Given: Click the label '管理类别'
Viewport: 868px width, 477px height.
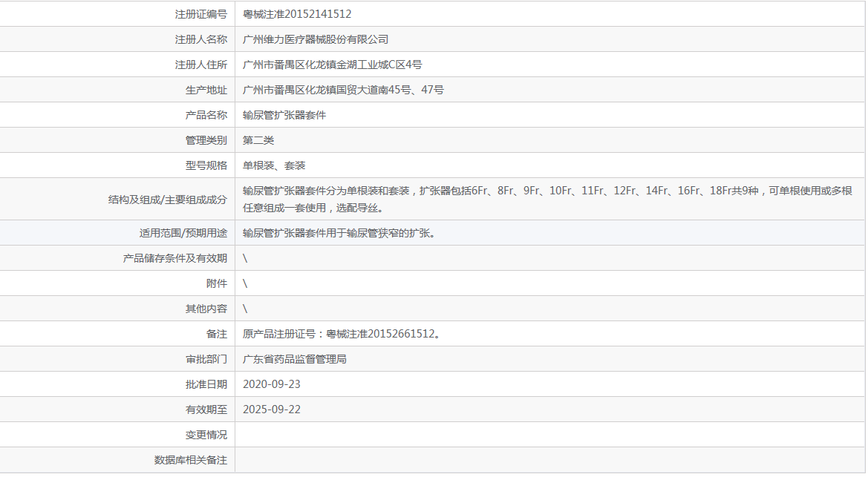Looking at the screenshot, I should (x=206, y=140).
